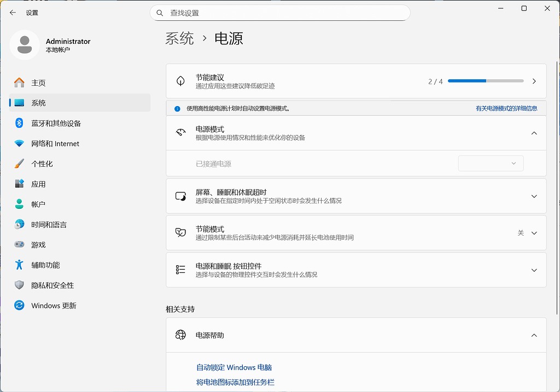Click the 系统 breadcrumb link
The height and width of the screenshot is (392, 560).
pos(179,38)
